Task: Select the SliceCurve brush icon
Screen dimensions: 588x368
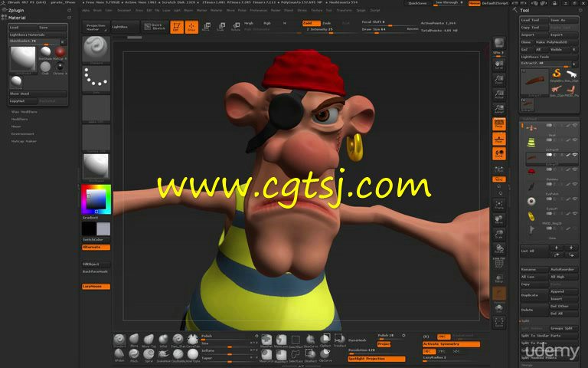Action: [x=310, y=340]
